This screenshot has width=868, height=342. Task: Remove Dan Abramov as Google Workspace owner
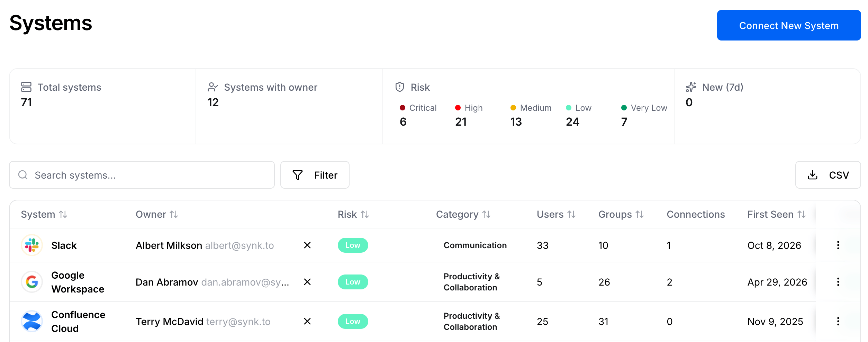pyautogui.click(x=307, y=282)
